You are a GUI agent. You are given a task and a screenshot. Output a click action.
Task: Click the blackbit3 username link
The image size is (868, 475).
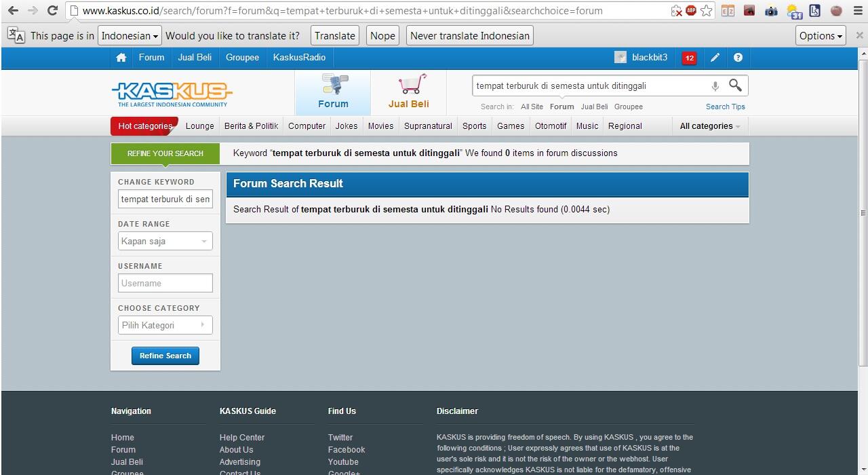tap(650, 58)
